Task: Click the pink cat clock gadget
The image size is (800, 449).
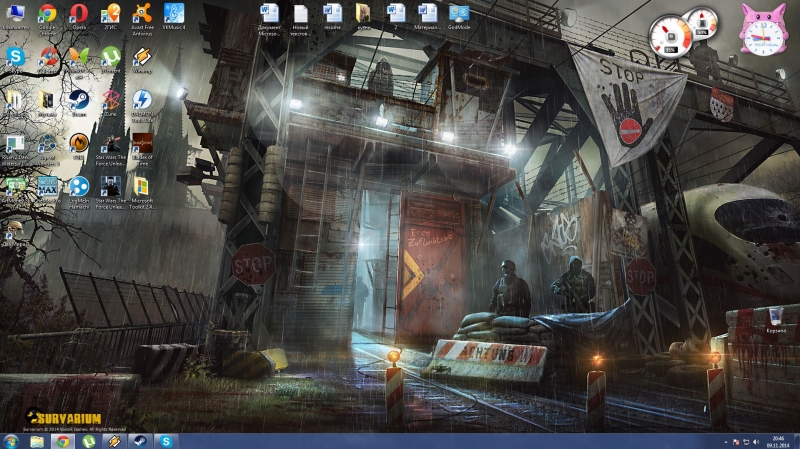Action: click(763, 30)
